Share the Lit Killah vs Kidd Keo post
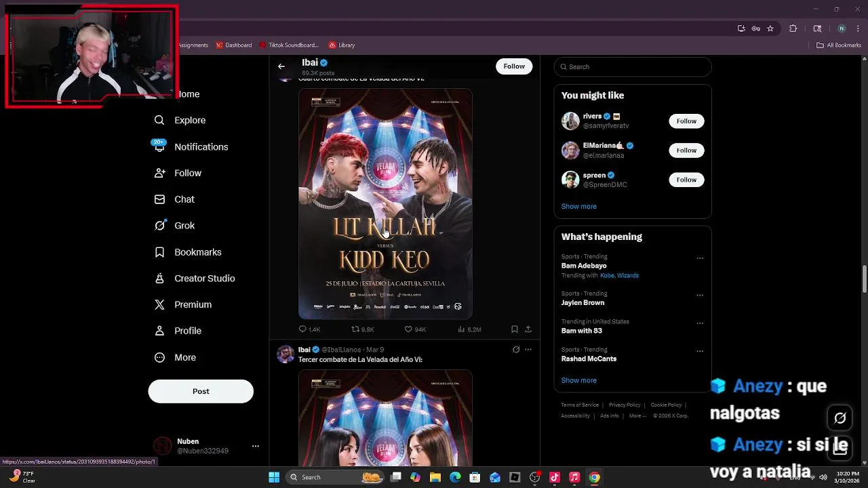Viewport: 868px width, 488px height. coord(528,329)
